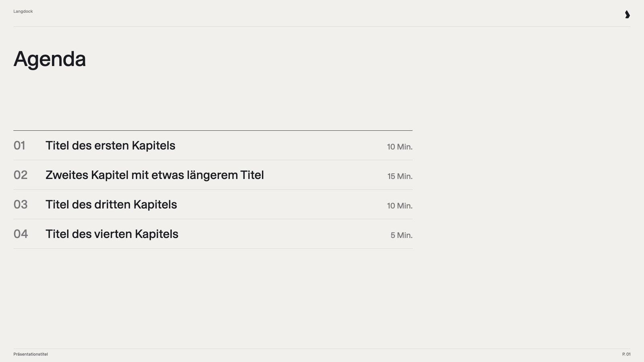Click the 10 Min. duration of chapter one
Image resolution: width=644 pixels, height=362 pixels.
pos(400,147)
